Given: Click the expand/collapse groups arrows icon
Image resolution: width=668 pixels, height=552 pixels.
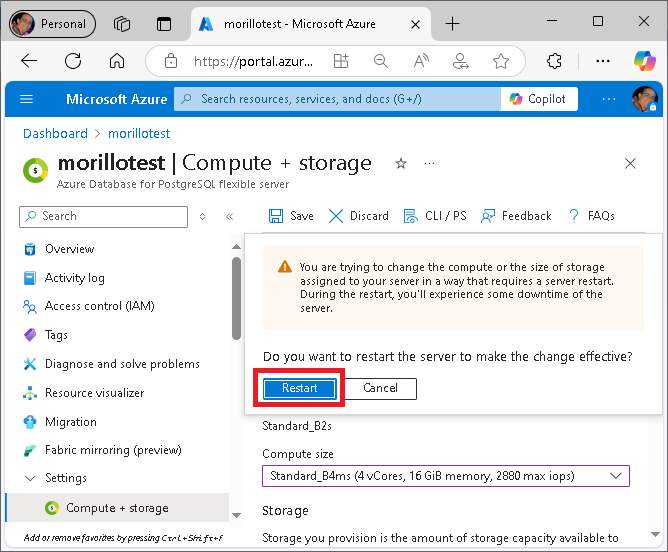Looking at the screenshot, I should [202, 216].
